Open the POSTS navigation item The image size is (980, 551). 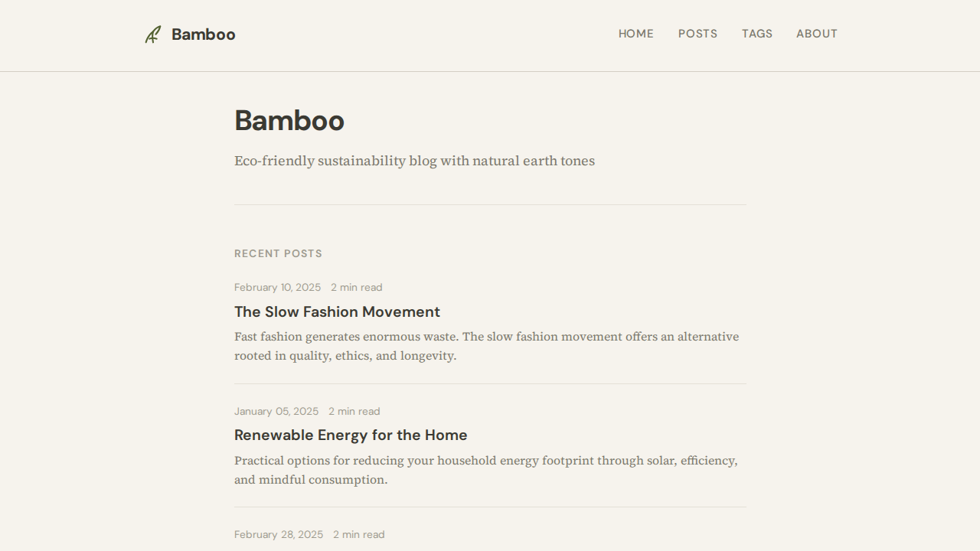click(697, 34)
